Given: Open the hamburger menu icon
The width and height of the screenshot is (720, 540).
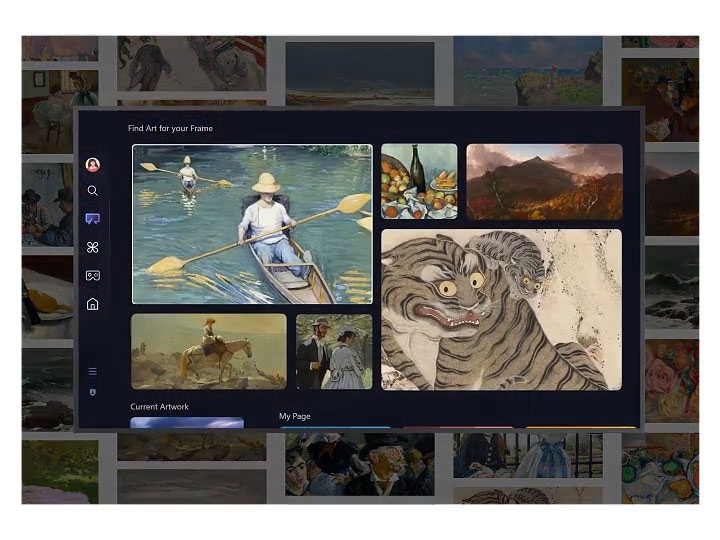Looking at the screenshot, I should 93,371.
